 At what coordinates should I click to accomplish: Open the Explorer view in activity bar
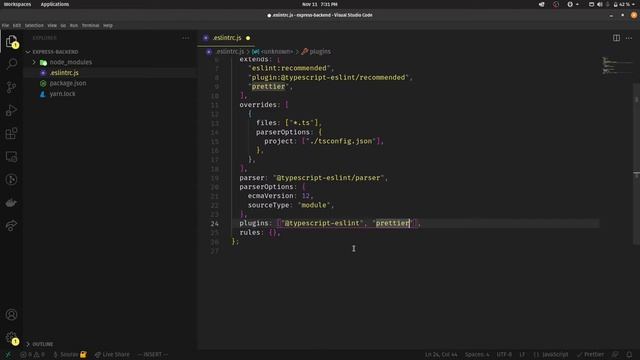coord(11,41)
